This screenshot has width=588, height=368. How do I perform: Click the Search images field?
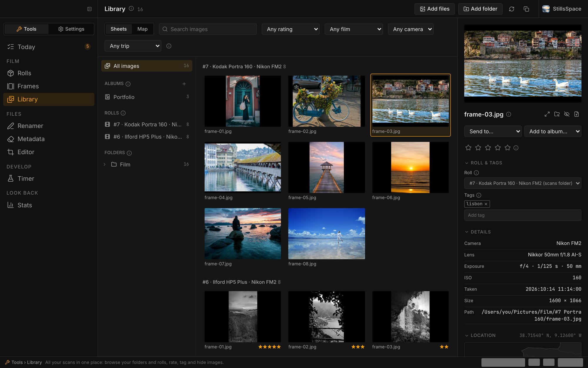pos(208,29)
